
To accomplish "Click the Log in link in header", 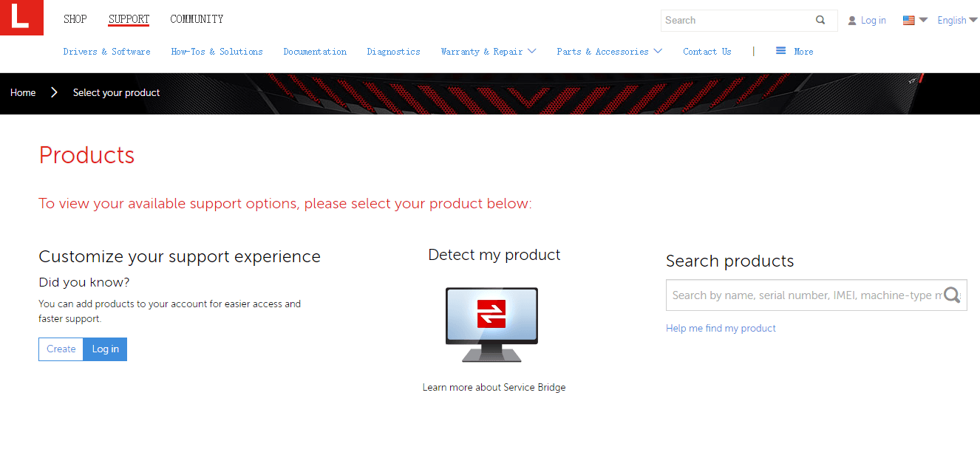I will 873,21.
